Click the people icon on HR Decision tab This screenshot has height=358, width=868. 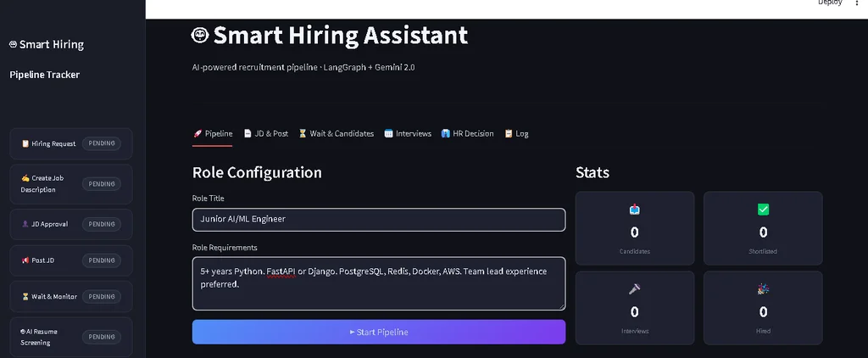point(446,133)
